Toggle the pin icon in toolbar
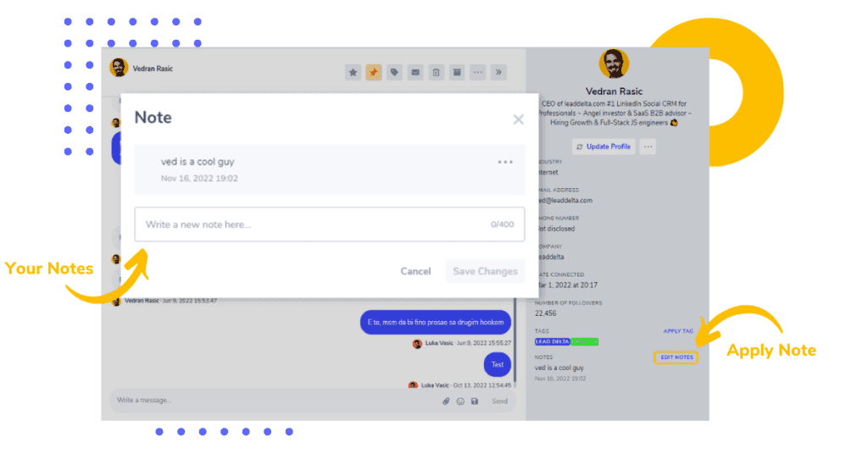868x454 pixels. (374, 73)
